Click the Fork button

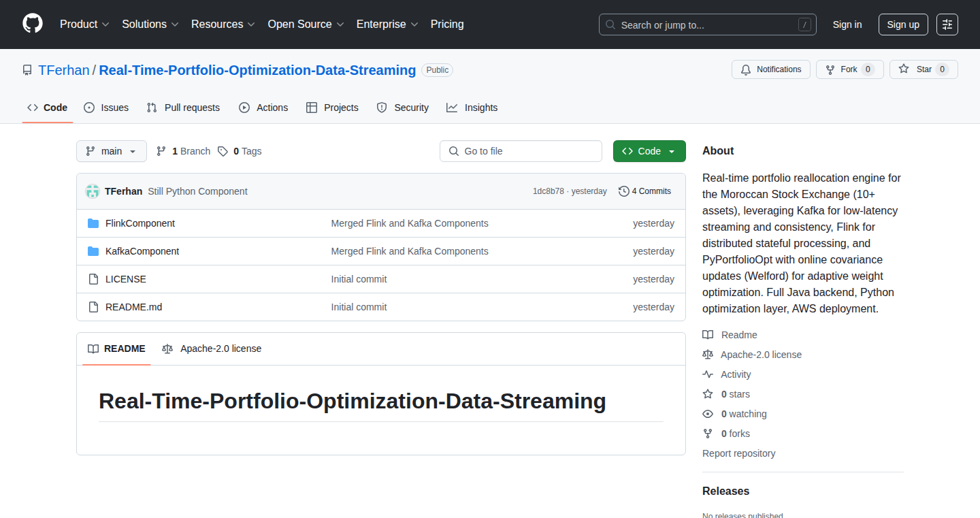pyautogui.click(x=849, y=69)
